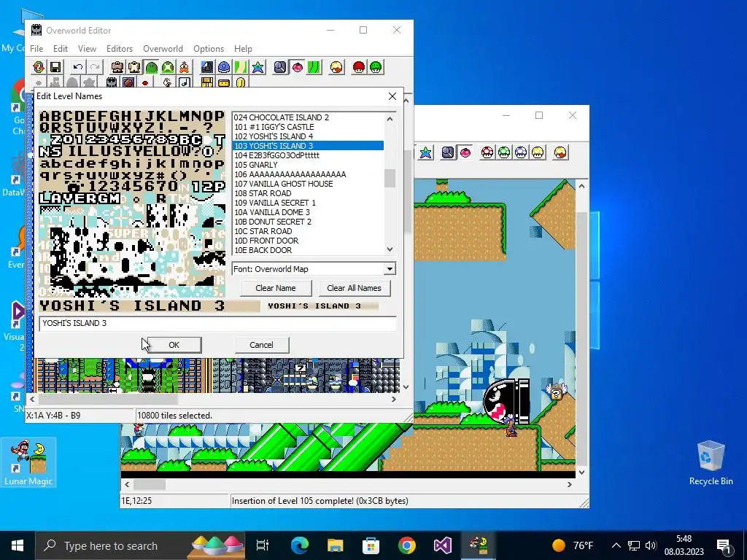The image size is (747, 560).
Task: Select 107 VANILLA GHOST HOUSE in list
Action: click(308, 184)
